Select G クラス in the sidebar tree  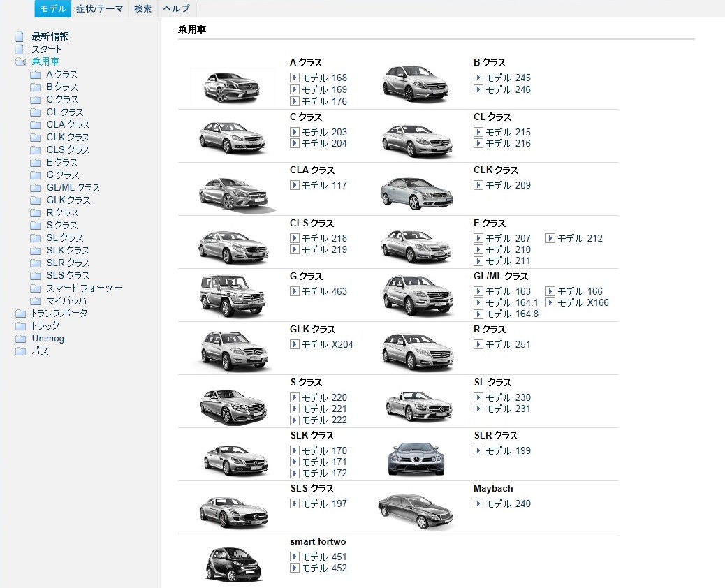[63, 175]
